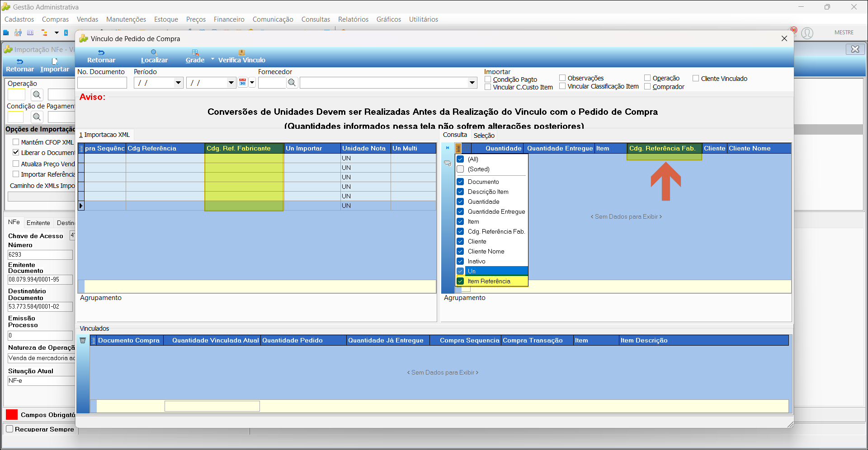Enable Observações checkbox

tap(562, 78)
